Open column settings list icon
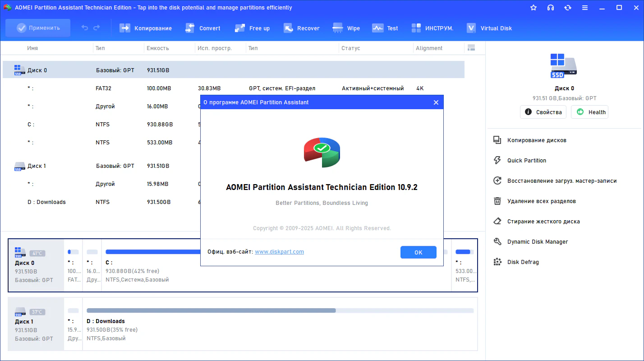The height and width of the screenshot is (361, 644). [x=471, y=48]
